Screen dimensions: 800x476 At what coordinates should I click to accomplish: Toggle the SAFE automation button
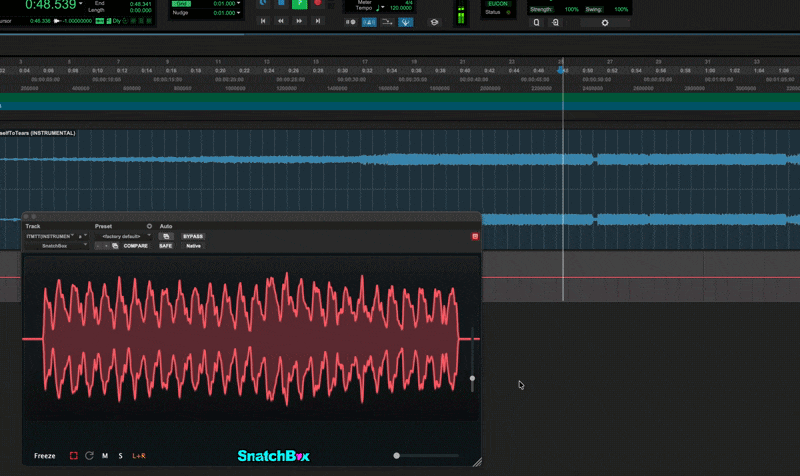coord(165,245)
